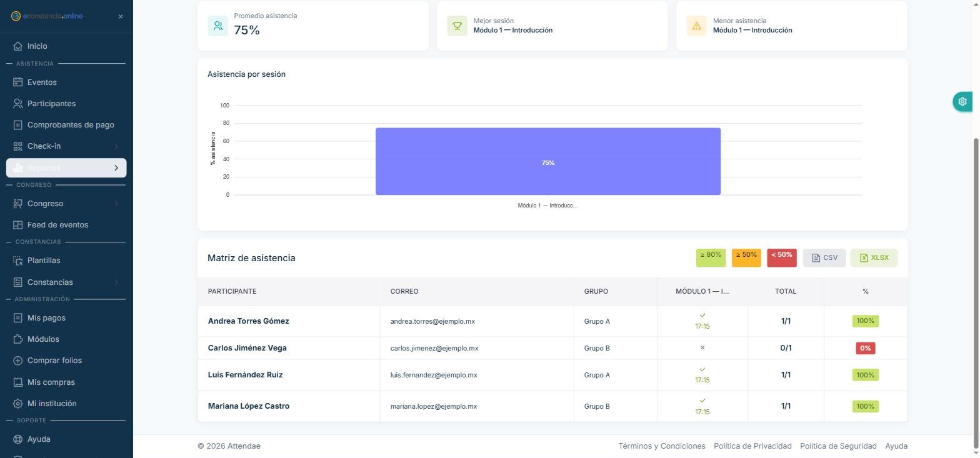The width and height of the screenshot is (980, 458).
Task: Click the Mis pagos icon
Action: coord(17,318)
